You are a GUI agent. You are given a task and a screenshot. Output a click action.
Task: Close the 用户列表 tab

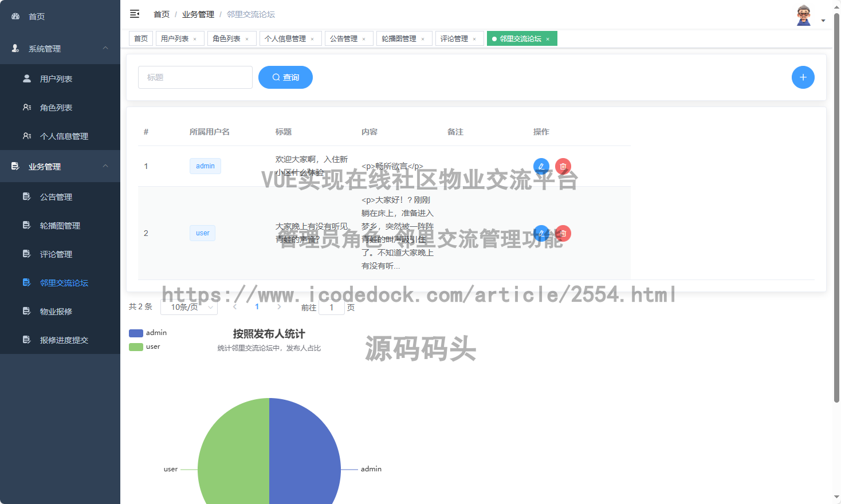tap(195, 39)
